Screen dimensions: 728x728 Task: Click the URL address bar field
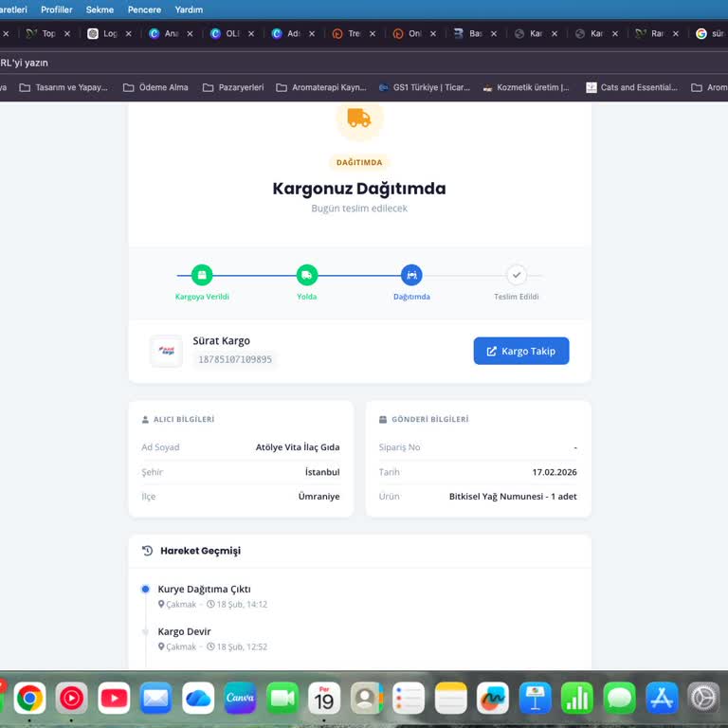click(364, 63)
